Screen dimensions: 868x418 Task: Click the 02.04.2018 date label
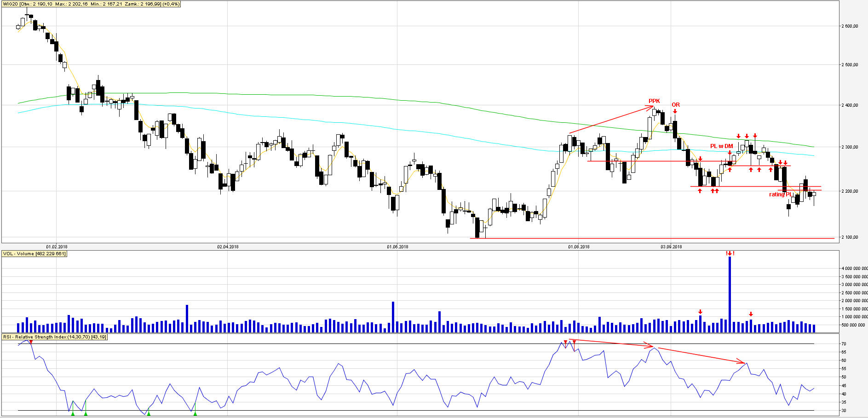coord(228,247)
